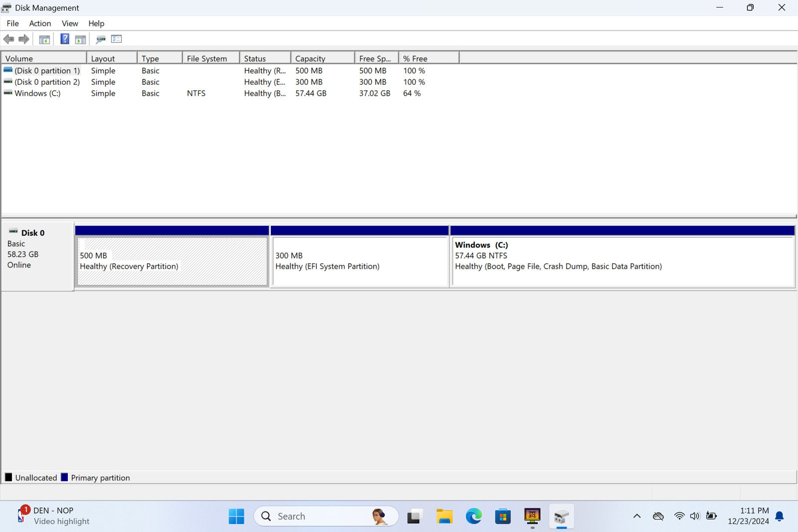Click the Forward arrow toolbar icon
Screen dimensions: 798x532
23,39
